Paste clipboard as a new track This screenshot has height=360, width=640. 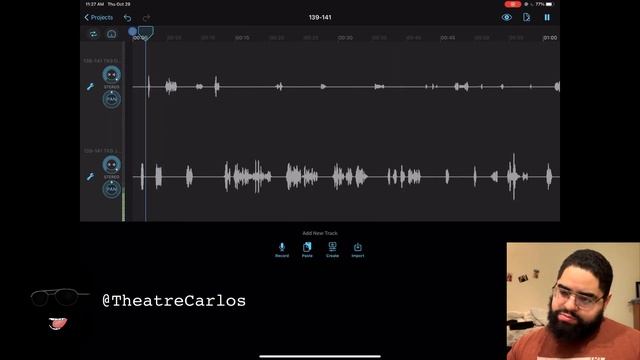307,249
